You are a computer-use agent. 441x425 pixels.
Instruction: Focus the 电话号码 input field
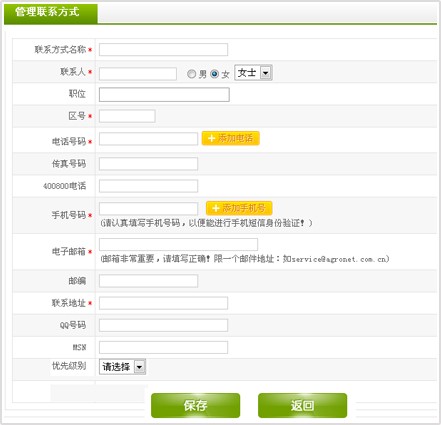(148, 139)
